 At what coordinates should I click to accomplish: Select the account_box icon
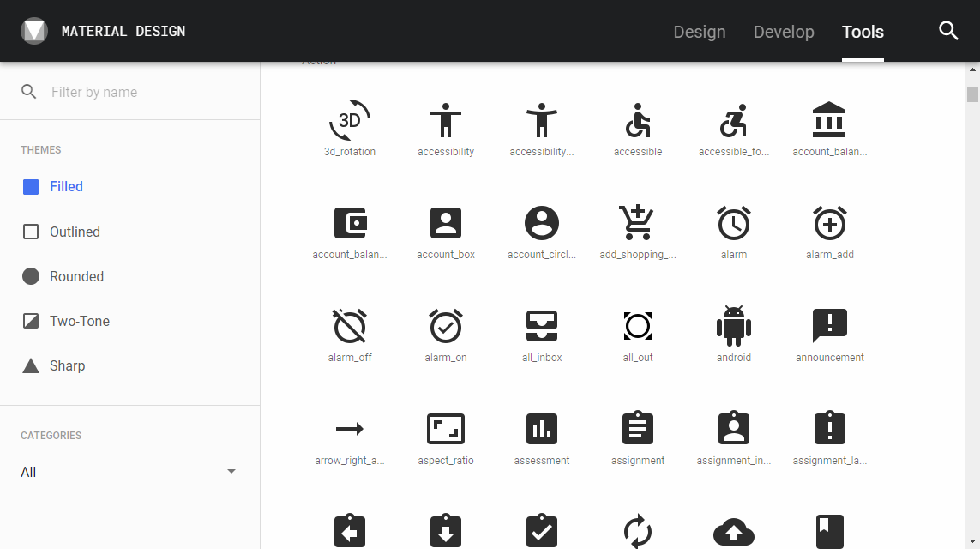[446, 224]
